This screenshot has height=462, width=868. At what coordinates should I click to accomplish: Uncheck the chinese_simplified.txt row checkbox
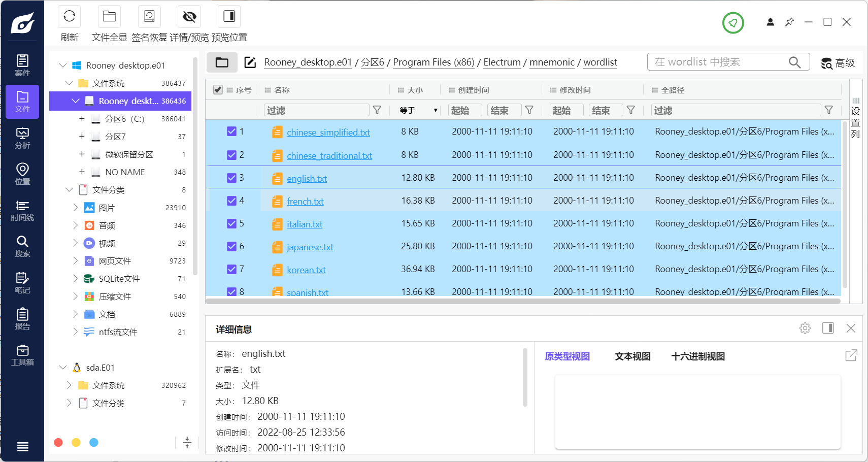pyautogui.click(x=231, y=131)
